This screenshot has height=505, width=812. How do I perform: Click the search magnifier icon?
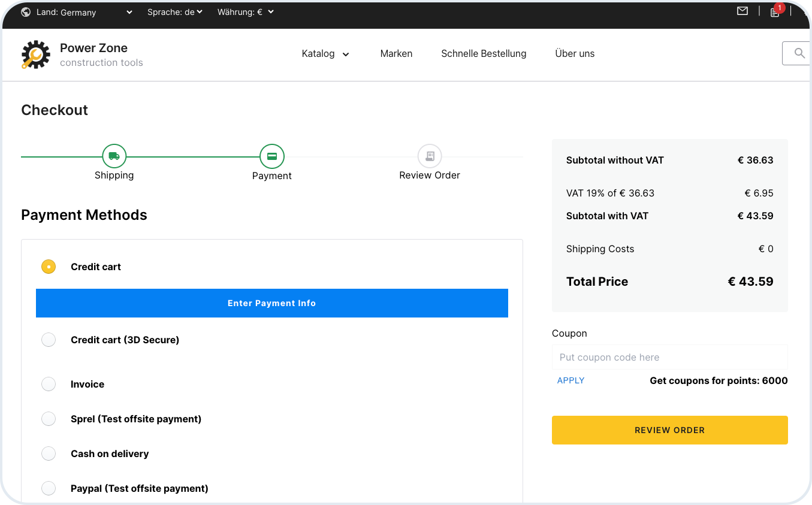[x=799, y=53]
